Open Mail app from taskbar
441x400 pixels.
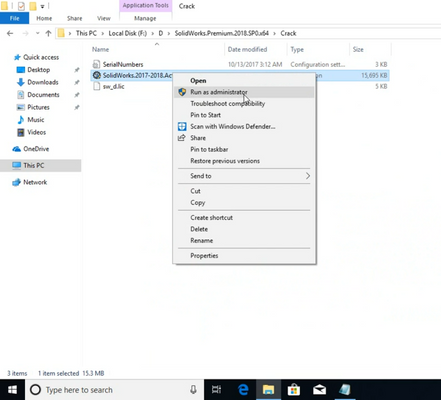pyautogui.click(x=319, y=389)
